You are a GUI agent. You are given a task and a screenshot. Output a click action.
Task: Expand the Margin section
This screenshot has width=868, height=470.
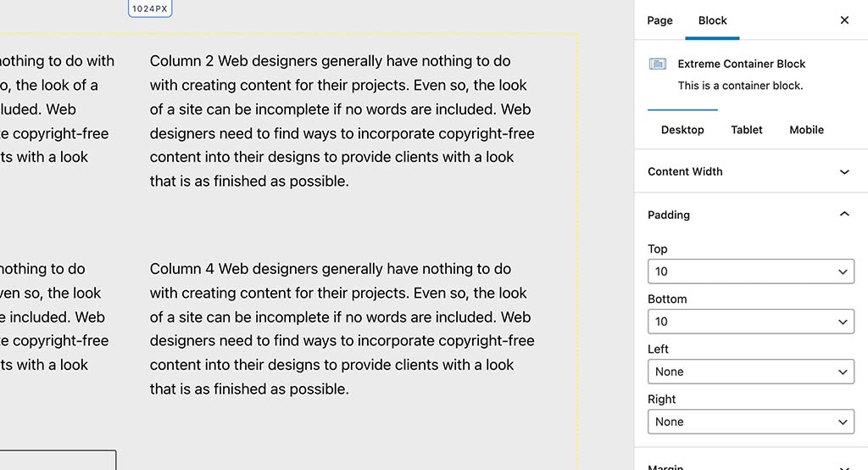click(x=751, y=464)
